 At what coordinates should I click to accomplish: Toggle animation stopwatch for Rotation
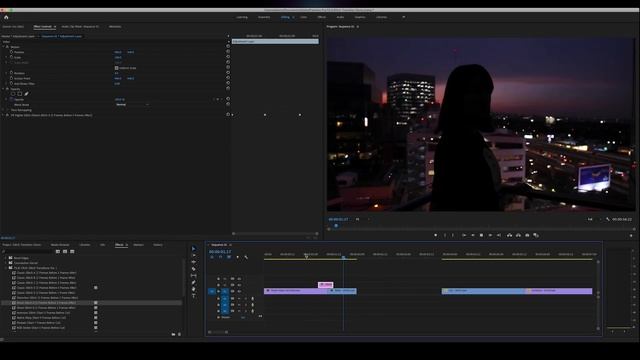click(11, 73)
